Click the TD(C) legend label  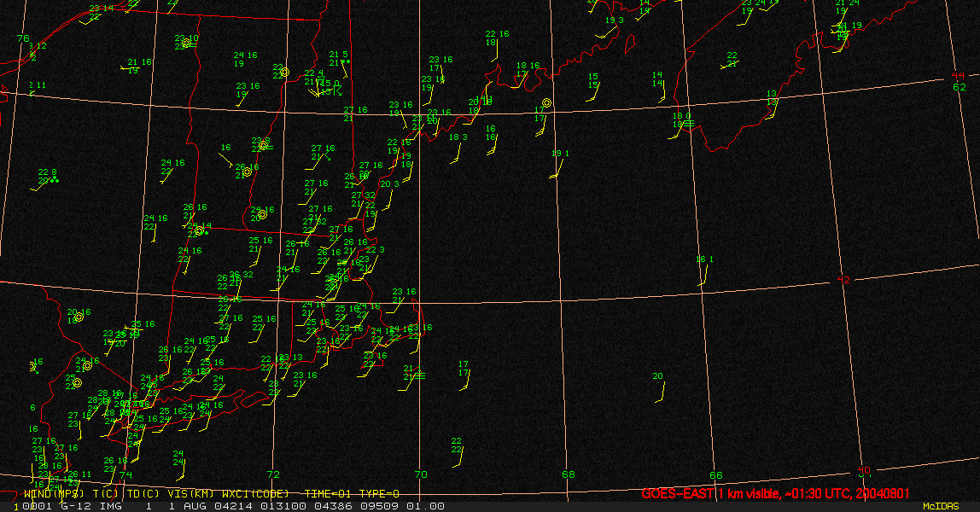[x=143, y=493]
